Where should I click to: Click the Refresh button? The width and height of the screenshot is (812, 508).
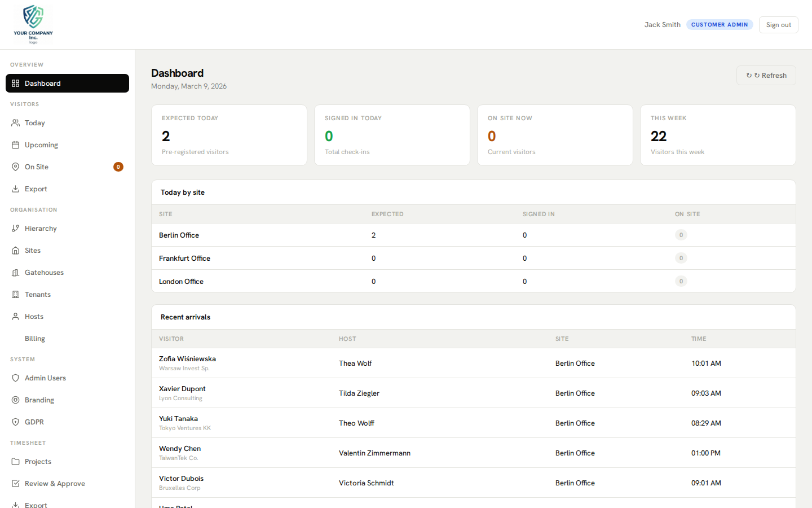point(766,75)
